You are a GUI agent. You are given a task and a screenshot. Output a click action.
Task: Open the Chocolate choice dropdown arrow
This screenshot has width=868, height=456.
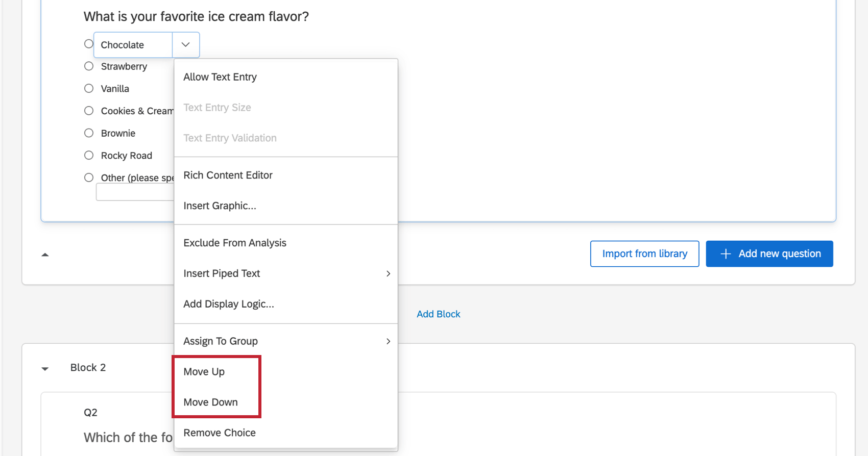(185, 45)
